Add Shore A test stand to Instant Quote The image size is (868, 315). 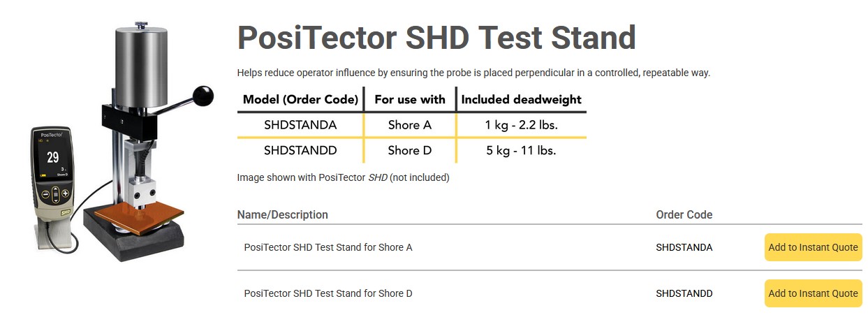pyautogui.click(x=813, y=247)
